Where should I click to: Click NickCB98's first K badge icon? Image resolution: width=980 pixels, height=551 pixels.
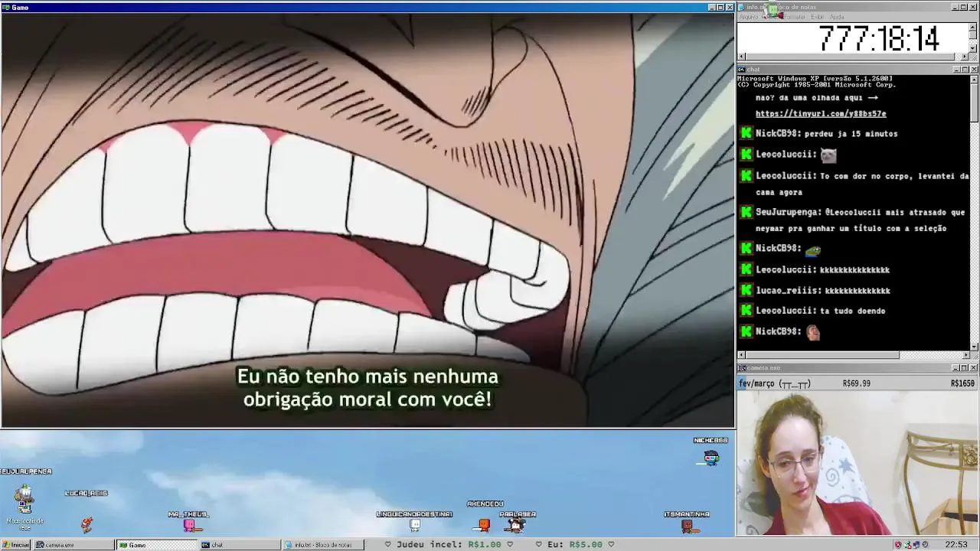[746, 133]
